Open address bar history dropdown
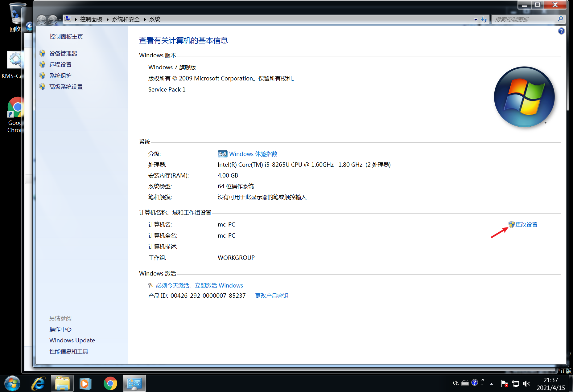 (476, 19)
